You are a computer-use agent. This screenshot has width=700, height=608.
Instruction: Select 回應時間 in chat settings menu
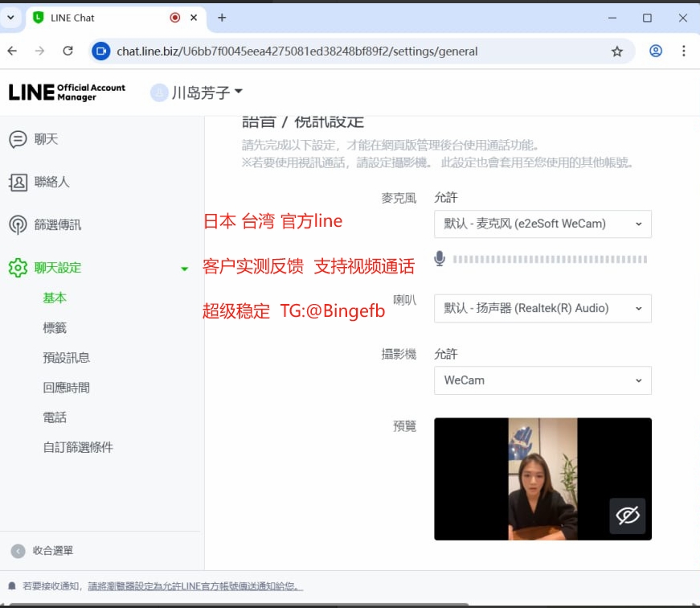(66, 388)
